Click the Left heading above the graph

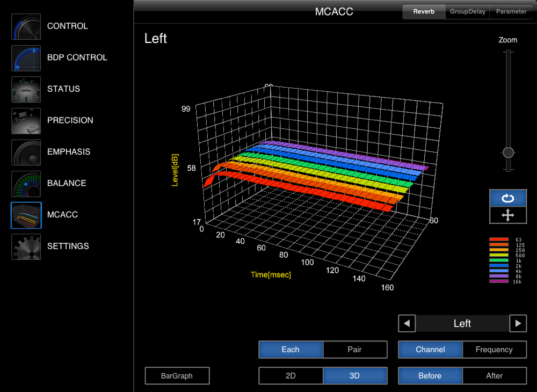(156, 38)
